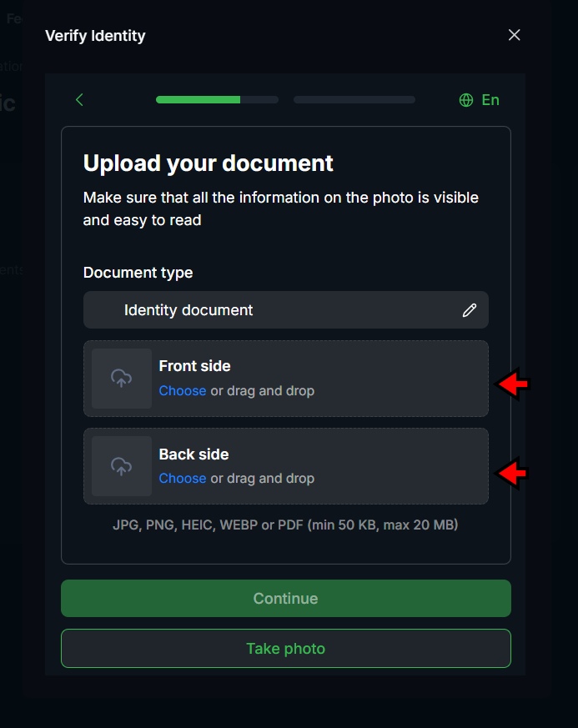The image size is (578, 728).
Task: Close the Verify Identity dialog
Action: [x=514, y=35]
